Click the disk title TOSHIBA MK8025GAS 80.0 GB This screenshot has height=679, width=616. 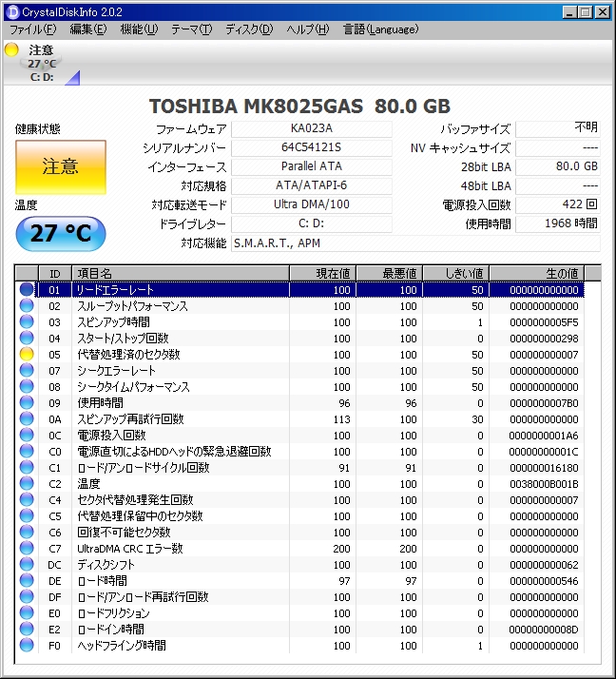[299, 107]
